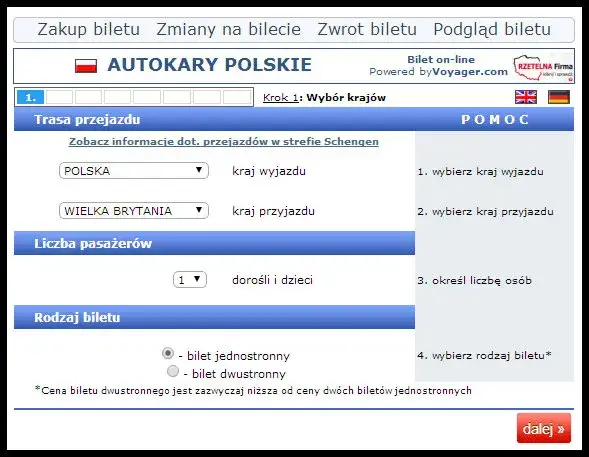Click the Bilet on-line text
The height and width of the screenshot is (457, 589).
click(441, 59)
